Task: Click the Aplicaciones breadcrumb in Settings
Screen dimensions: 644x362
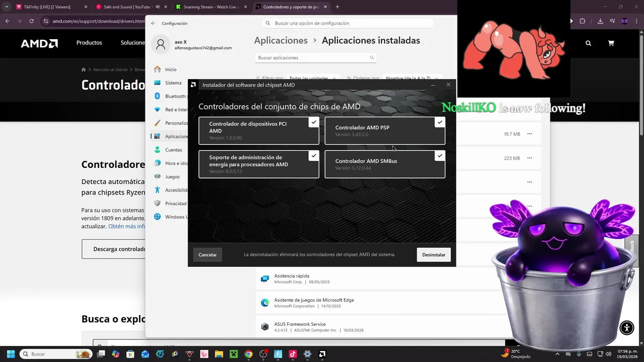Action: tap(281, 41)
